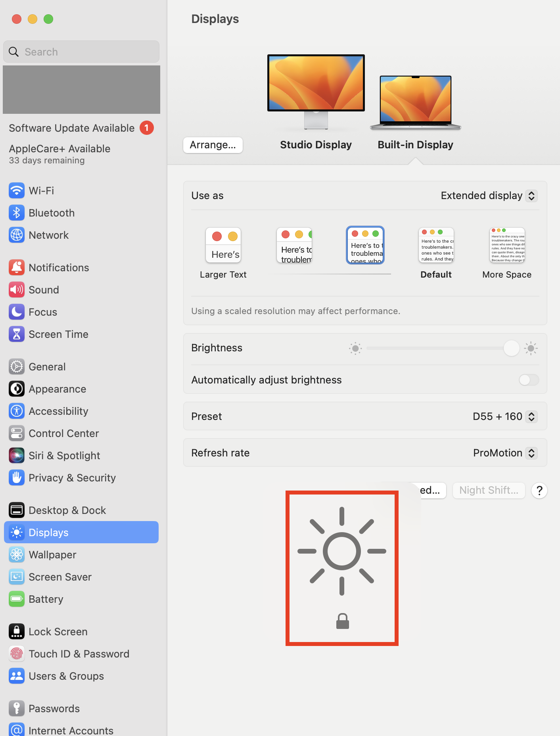
Task: Click the Screen Saver label
Action: 60,577
